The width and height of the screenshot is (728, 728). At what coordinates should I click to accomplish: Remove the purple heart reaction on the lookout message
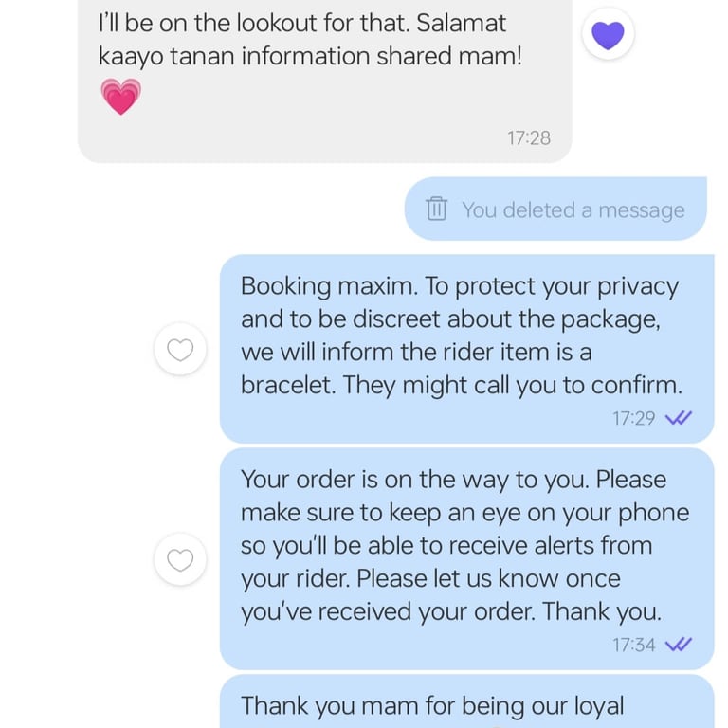[x=608, y=36]
